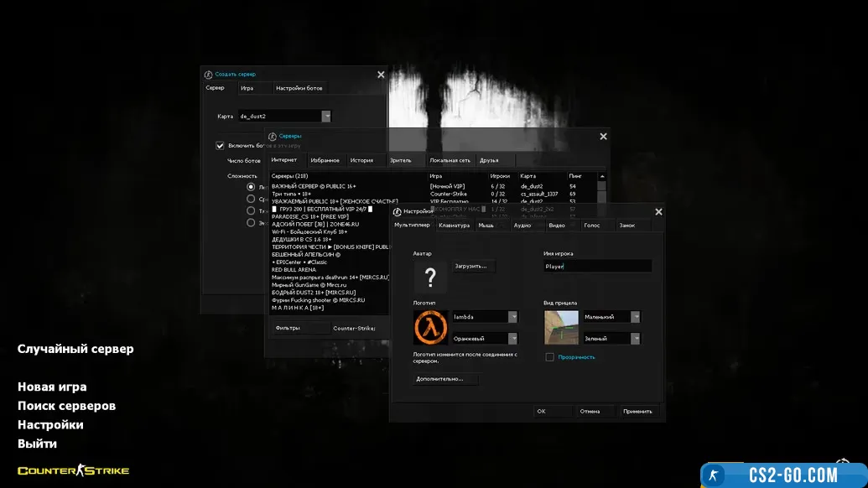Screen dimensions: 868x488
Task: Click the Загрузить... avatar upload button
Action: 474,266
